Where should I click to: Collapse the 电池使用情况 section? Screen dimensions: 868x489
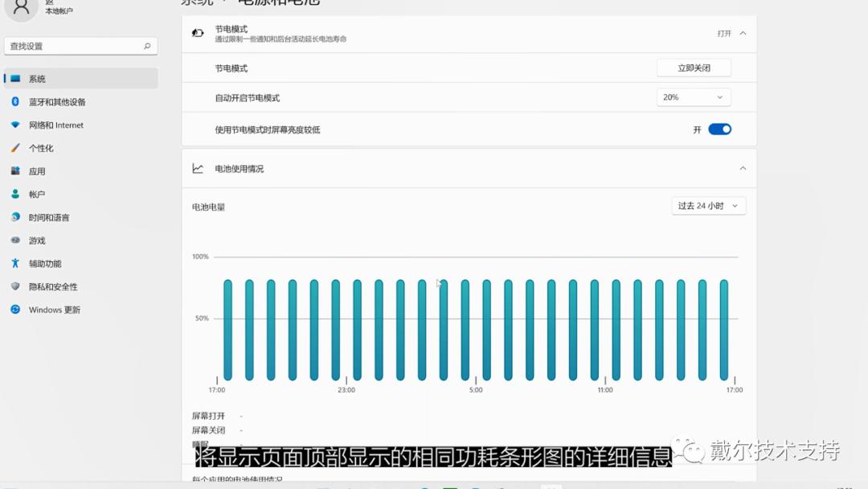[743, 169]
